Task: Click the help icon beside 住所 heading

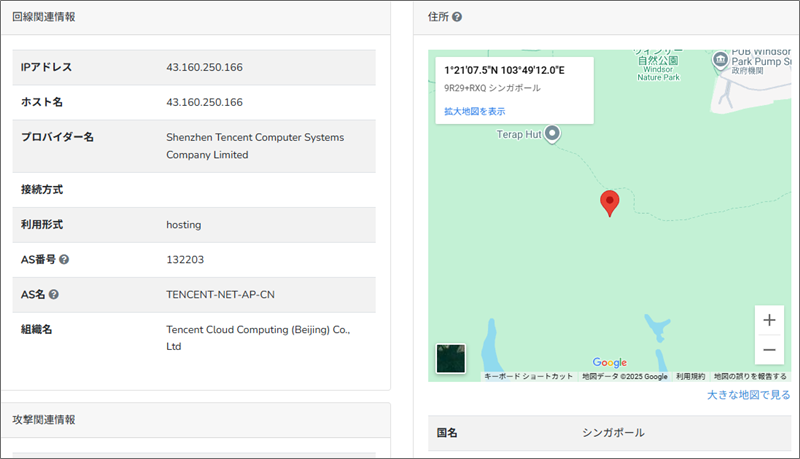Action: click(x=457, y=17)
